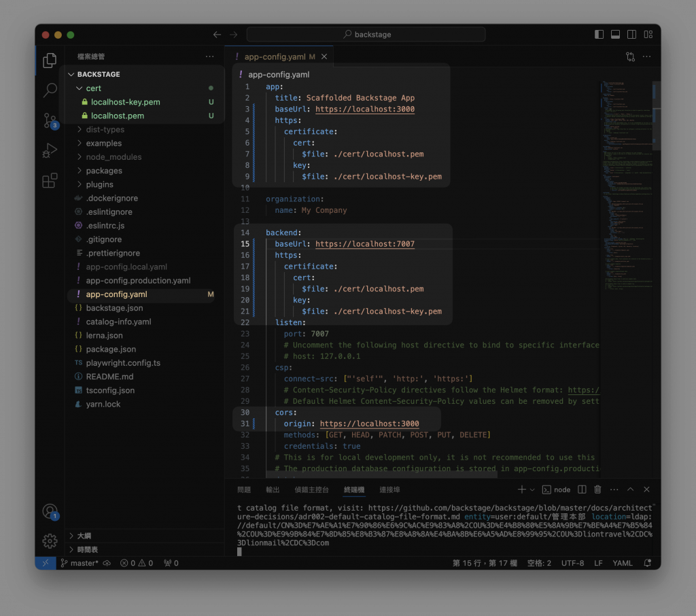Click the remote window indicator in status bar
Screen dimensions: 696x616
point(46,563)
